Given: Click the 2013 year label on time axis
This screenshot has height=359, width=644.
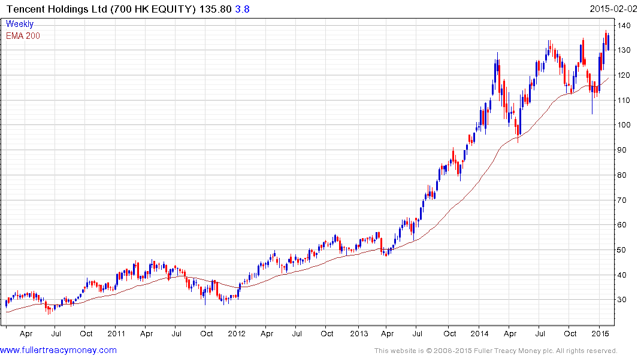Looking at the screenshot, I should [359, 333].
